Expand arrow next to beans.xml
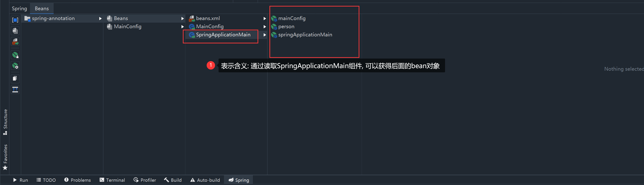This screenshot has width=644, height=185. pyautogui.click(x=265, y=18)
